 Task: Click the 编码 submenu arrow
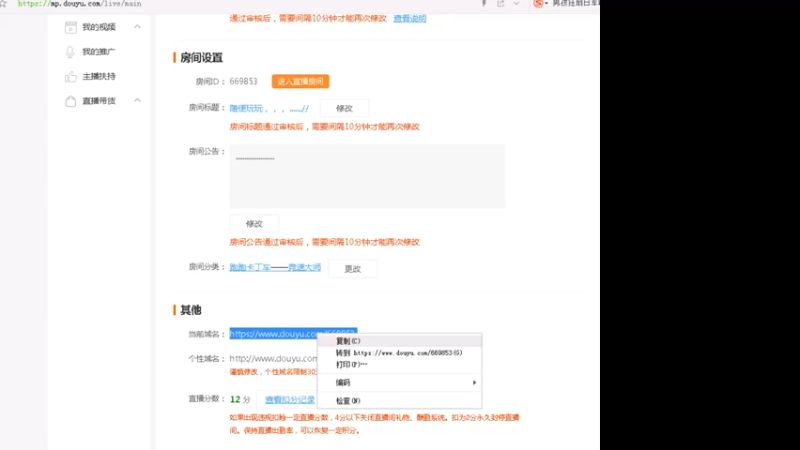(474, 382)
